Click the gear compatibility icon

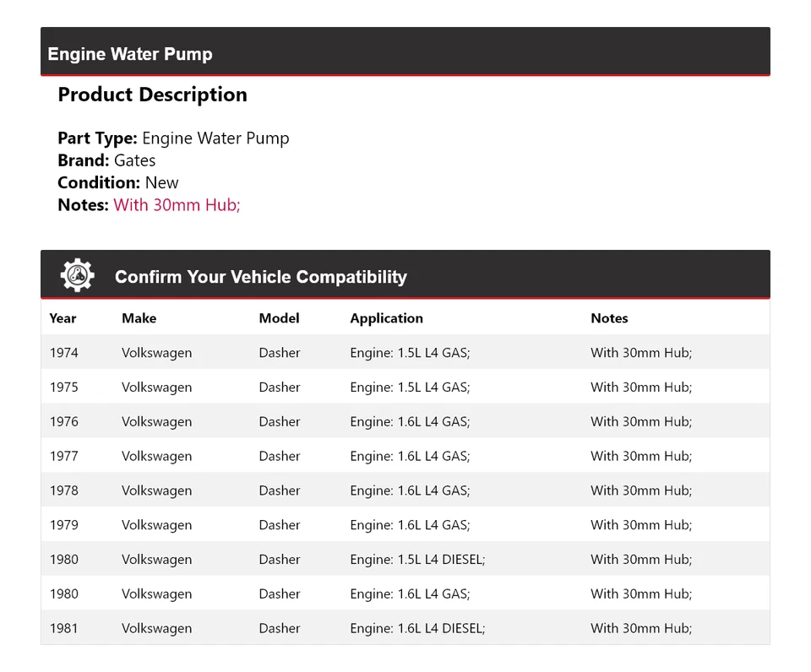click(x=77, y=276)
